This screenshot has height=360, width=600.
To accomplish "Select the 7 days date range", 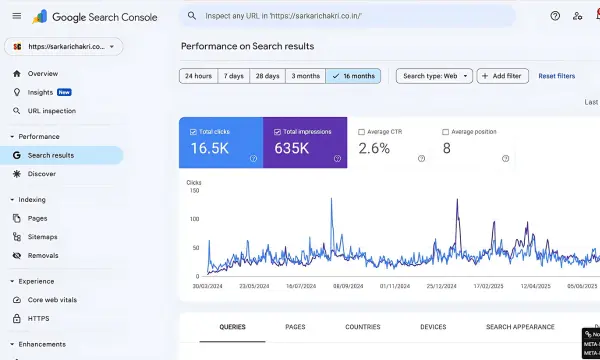I will click(x=234, y=76).
